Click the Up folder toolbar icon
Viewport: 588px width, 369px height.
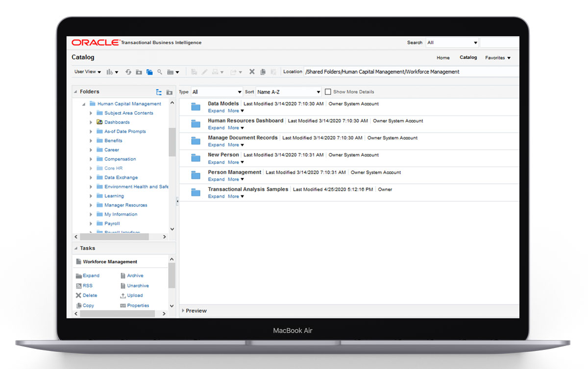click(x=139, y=72)
